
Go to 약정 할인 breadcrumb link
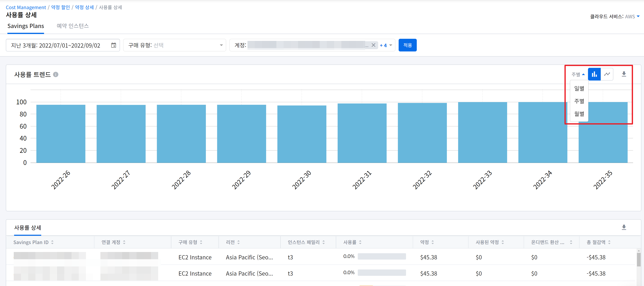(x=60, y=7)
